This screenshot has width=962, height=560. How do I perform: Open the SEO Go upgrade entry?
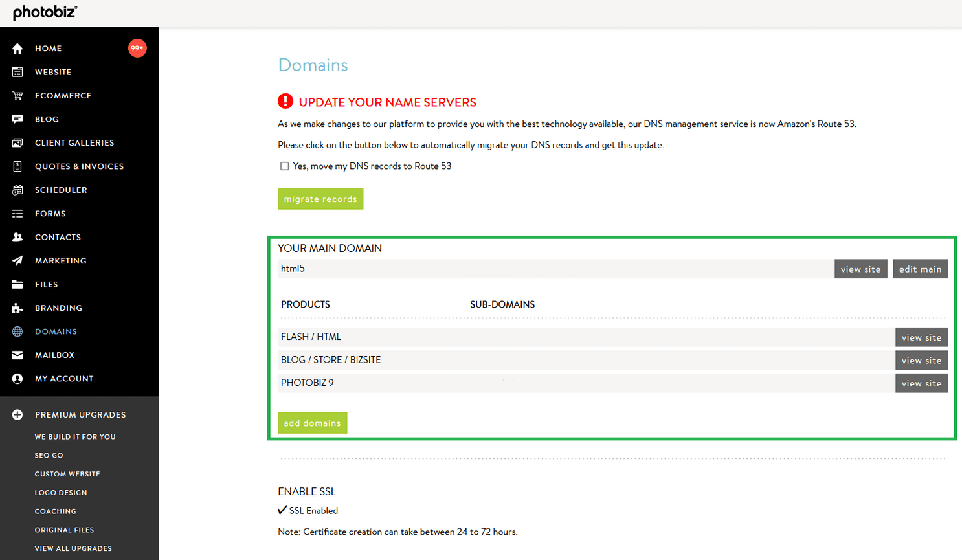[49, 455]
